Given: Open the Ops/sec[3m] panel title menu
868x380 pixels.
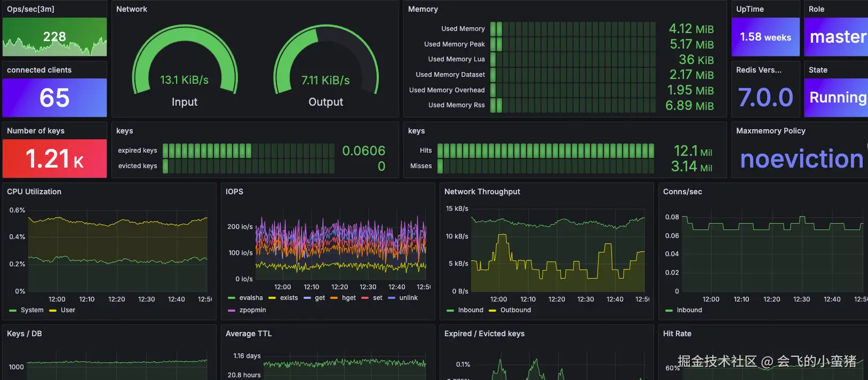Looking at the screenshot, I should click(x=30, y=9).
